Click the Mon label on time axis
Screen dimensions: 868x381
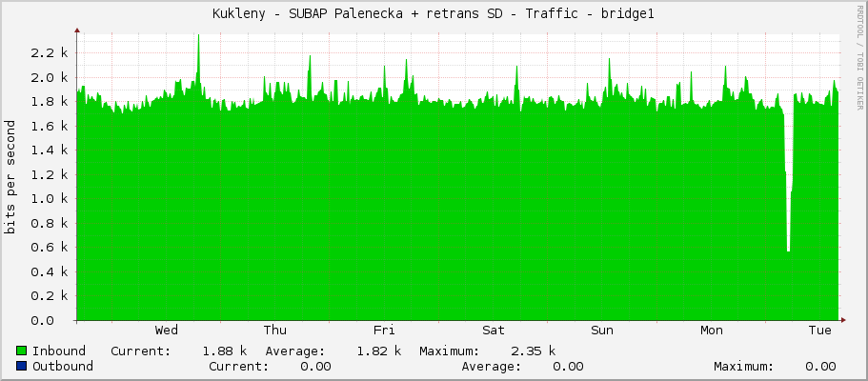click(x=712, y=331)
